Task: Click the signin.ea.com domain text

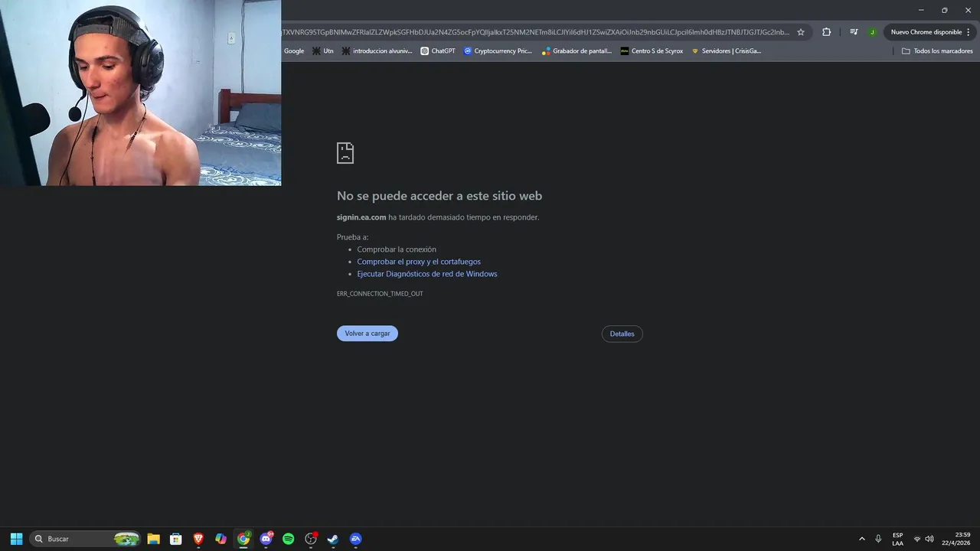Action: coord(361,217)
